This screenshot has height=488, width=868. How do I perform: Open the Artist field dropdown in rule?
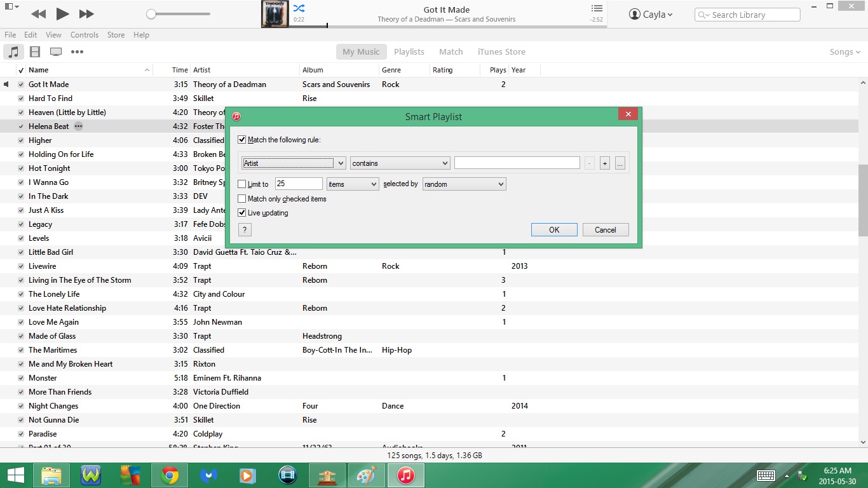294,163
